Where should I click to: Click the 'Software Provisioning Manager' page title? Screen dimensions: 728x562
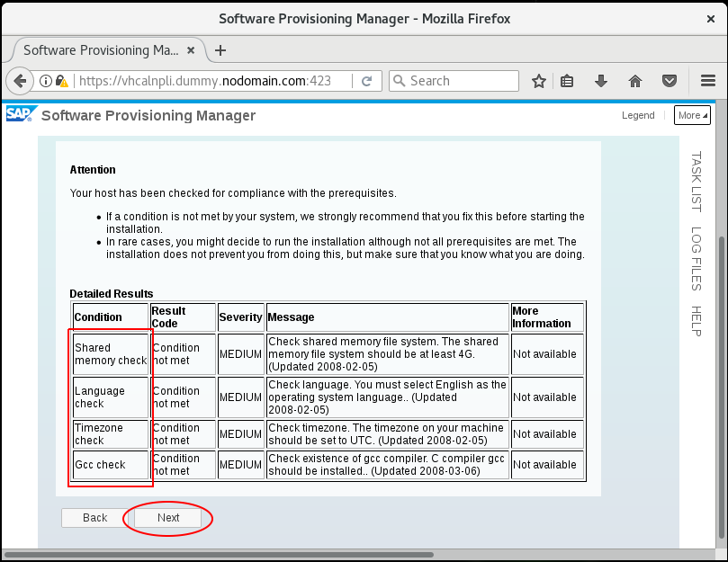pyautogui.click(x=148, y=115)
